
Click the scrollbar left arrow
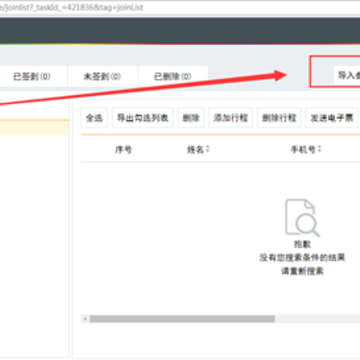tap(85, 319)
